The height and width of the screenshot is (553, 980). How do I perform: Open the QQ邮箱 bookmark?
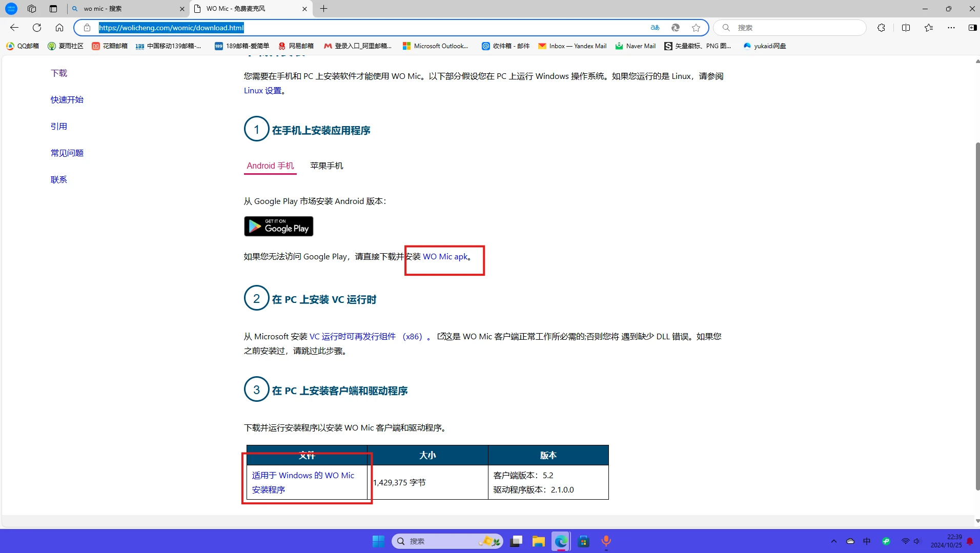pos(23,46)
